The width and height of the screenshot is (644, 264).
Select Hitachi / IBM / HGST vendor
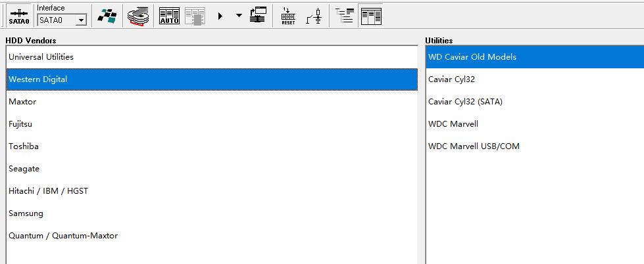[212, 191]
